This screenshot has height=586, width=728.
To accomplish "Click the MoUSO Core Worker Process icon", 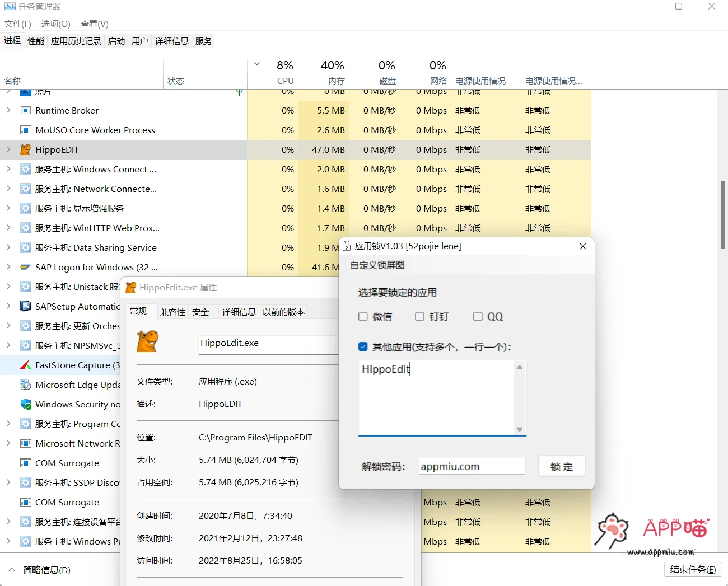I will point(25,130).
